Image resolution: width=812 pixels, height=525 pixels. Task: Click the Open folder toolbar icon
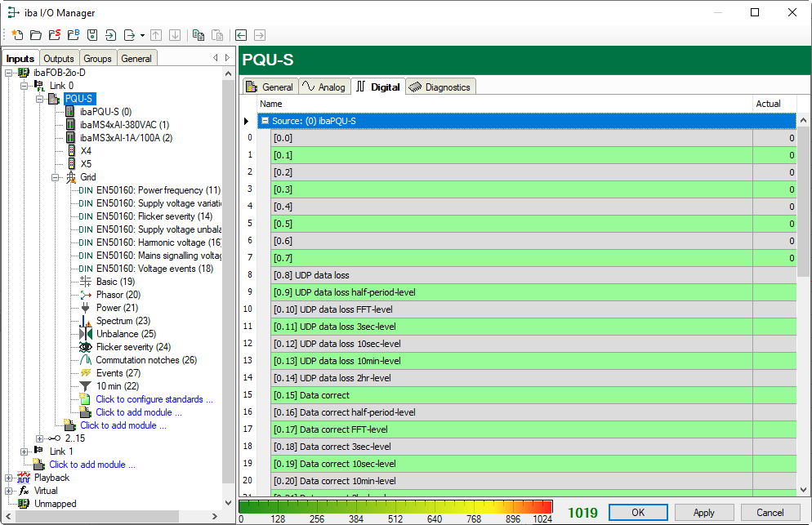[36, 35]
